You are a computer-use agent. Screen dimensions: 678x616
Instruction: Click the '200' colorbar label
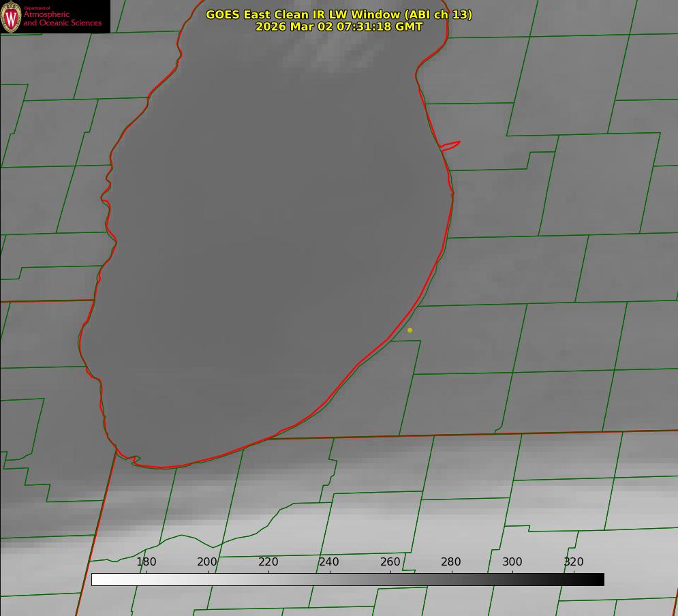(x=207, y=561)
